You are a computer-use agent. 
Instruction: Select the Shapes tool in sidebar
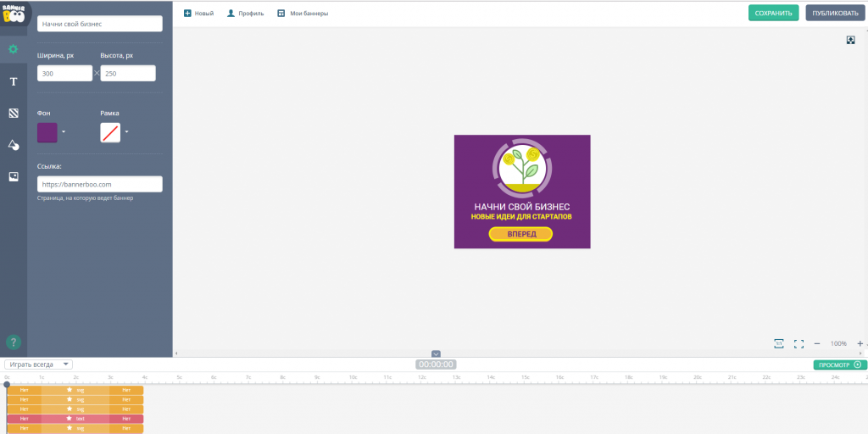pos(14,145)
